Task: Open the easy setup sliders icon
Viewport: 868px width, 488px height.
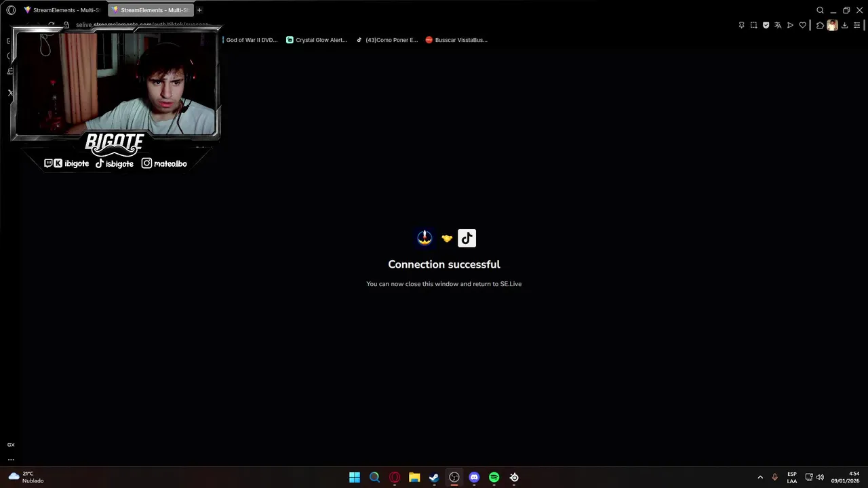Action: coord(856,25)
